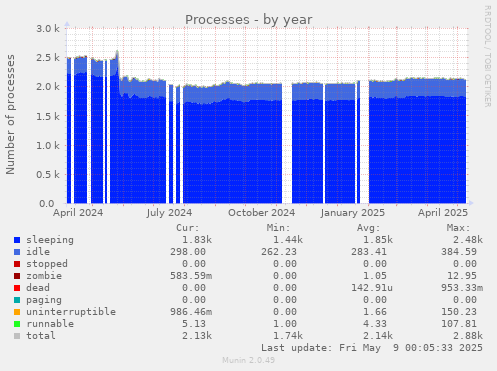Click the sleeping current value 1.83k
Viewport: 497px width, 371px height.
(197, 240)
